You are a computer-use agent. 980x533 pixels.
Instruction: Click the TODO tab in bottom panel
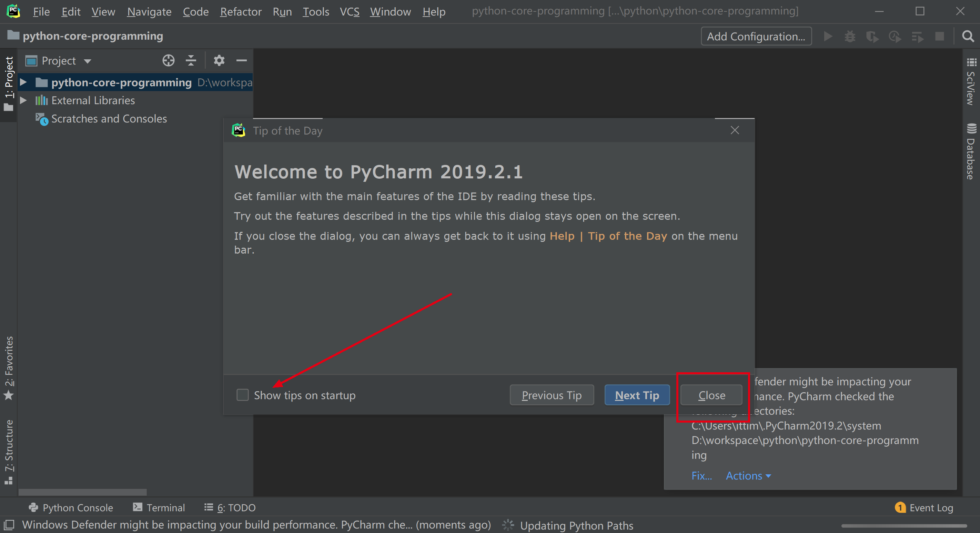coord(232,508)
